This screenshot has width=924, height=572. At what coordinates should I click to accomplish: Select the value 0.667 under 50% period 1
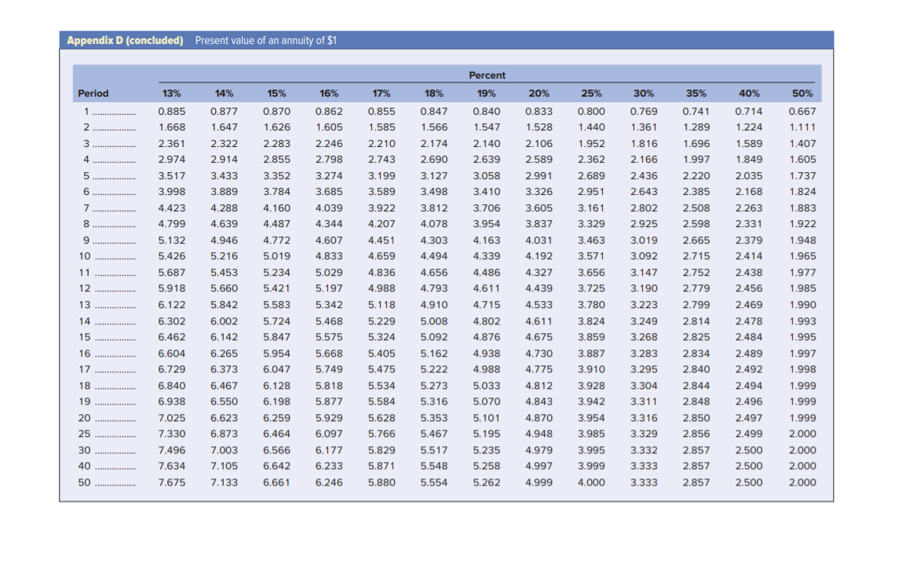[x=802, y=111]
